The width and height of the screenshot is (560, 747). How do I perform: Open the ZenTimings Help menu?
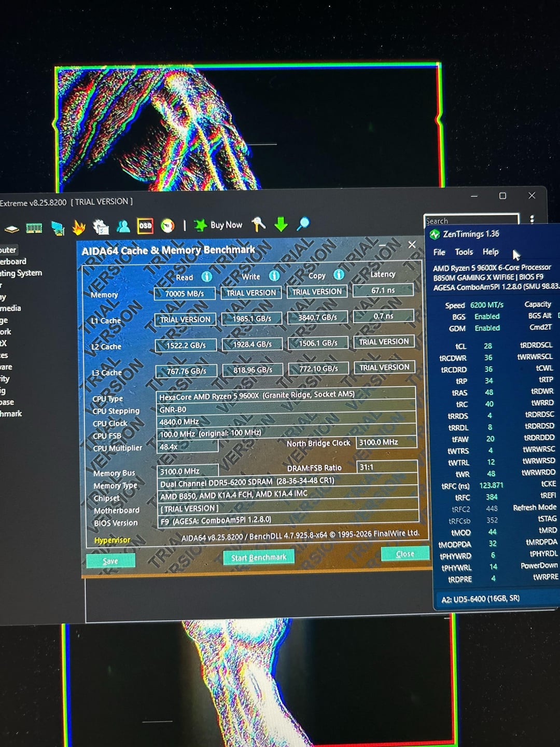[x=490, y=252]
